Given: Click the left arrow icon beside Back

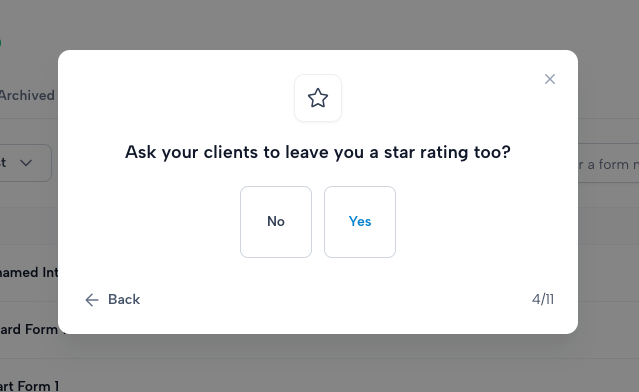Looking at the screenshot, I should 92,300.
